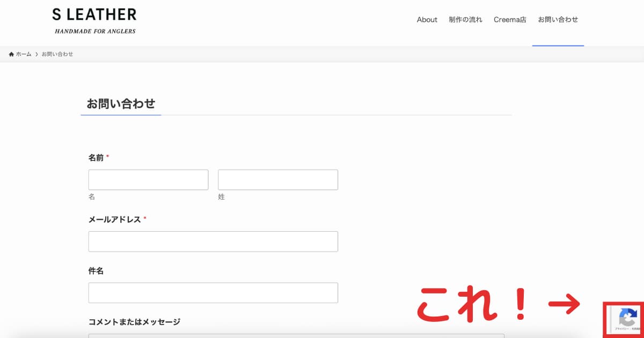Screen dimensions: 644x338
Task: Focus the メールアドレス email field
Action: pyautogui.click(x=213, y=241)
